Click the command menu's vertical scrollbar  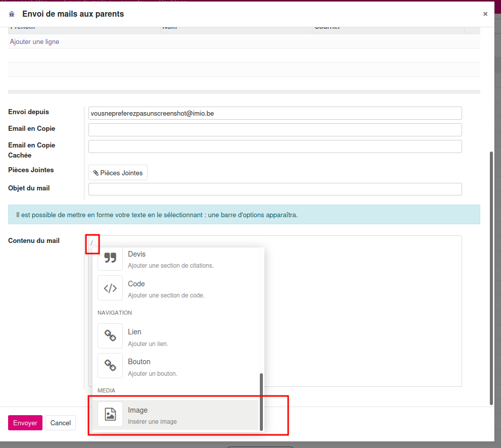click(x=261, y=402)
